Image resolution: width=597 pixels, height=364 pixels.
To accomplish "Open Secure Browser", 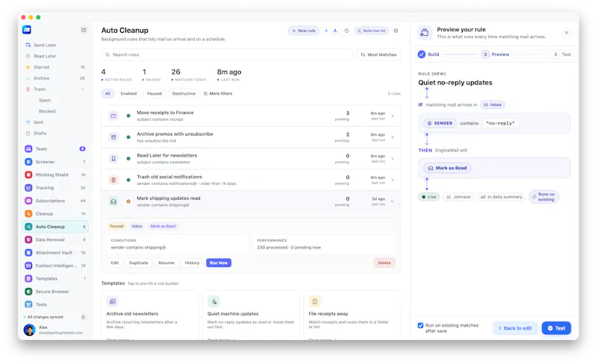I will [x=52, y=292].
